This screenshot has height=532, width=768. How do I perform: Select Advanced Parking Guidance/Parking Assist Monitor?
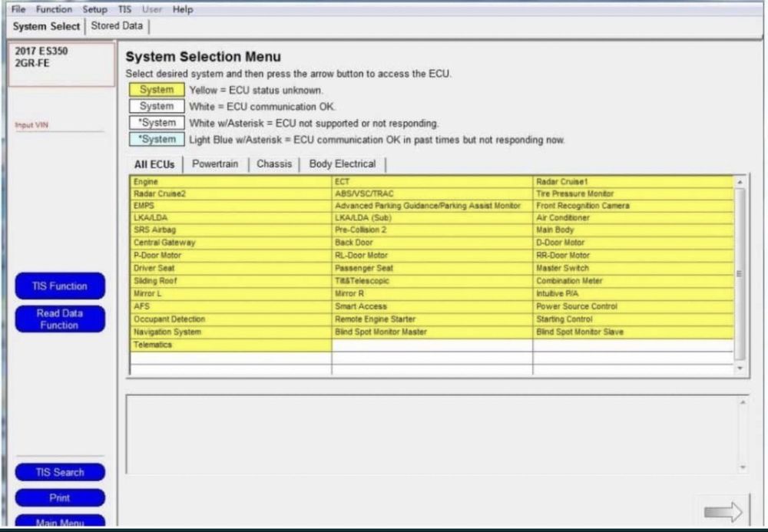click(432, 206)
